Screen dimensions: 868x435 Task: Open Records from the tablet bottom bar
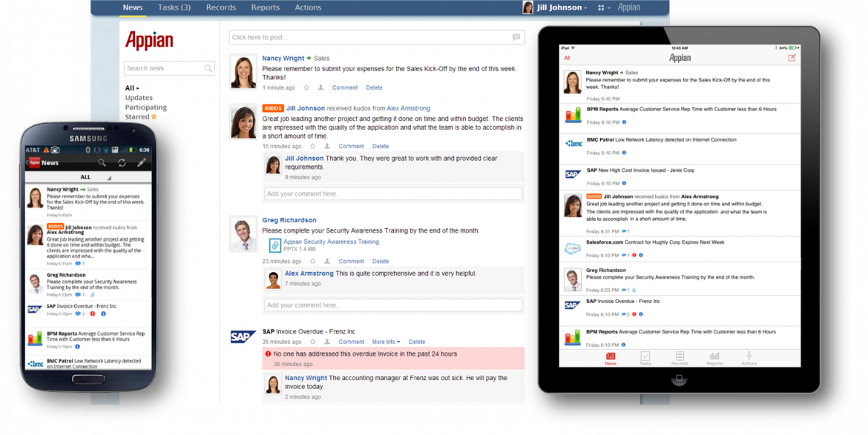point(680,358)
